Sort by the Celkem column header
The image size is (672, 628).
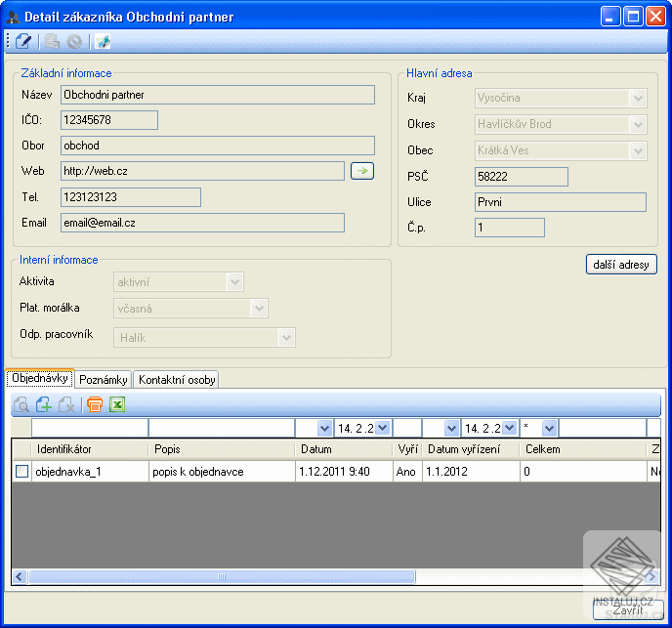click(583, 449)
